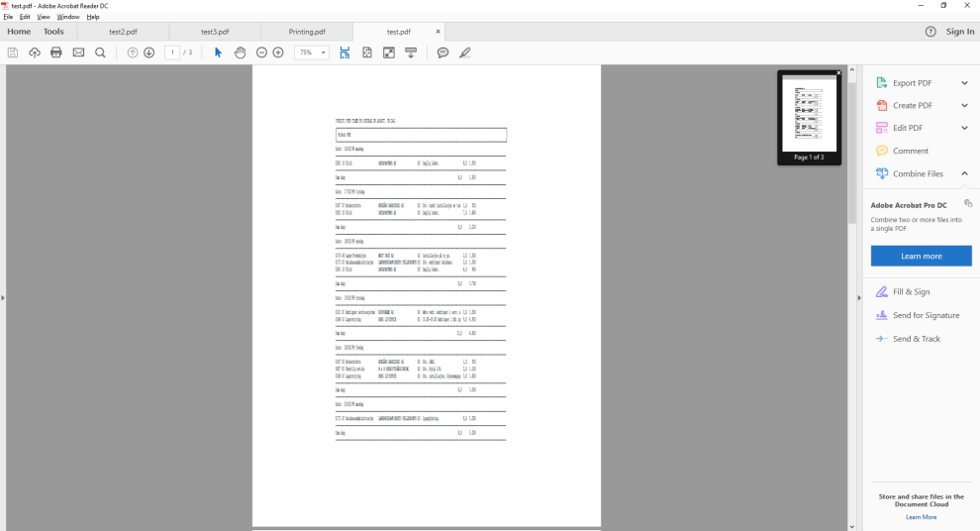Go to next page arrow
Screen dimensions: 980x531
[148, 53]
